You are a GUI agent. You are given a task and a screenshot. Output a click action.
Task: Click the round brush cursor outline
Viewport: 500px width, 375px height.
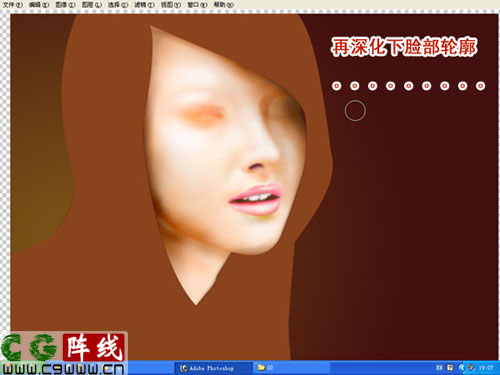(355, 111)
